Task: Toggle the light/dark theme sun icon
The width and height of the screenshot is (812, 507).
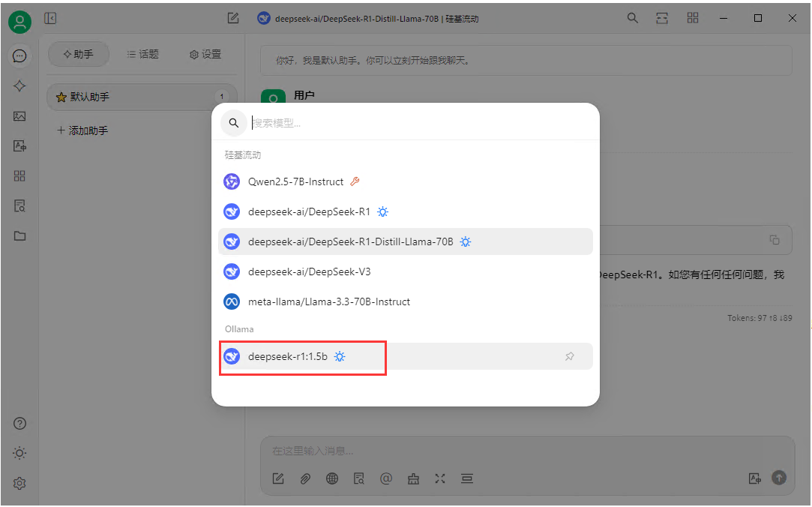Action: point(19,453)
